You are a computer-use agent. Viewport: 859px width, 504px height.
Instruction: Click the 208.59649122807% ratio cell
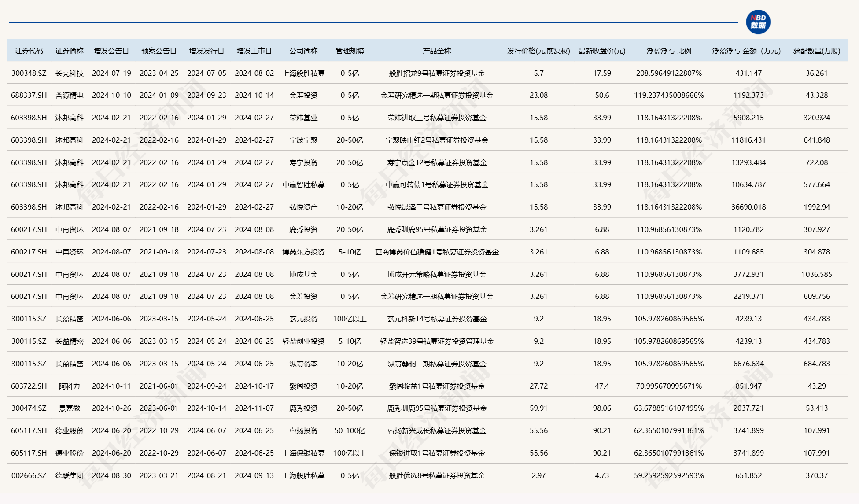point(669,73)
